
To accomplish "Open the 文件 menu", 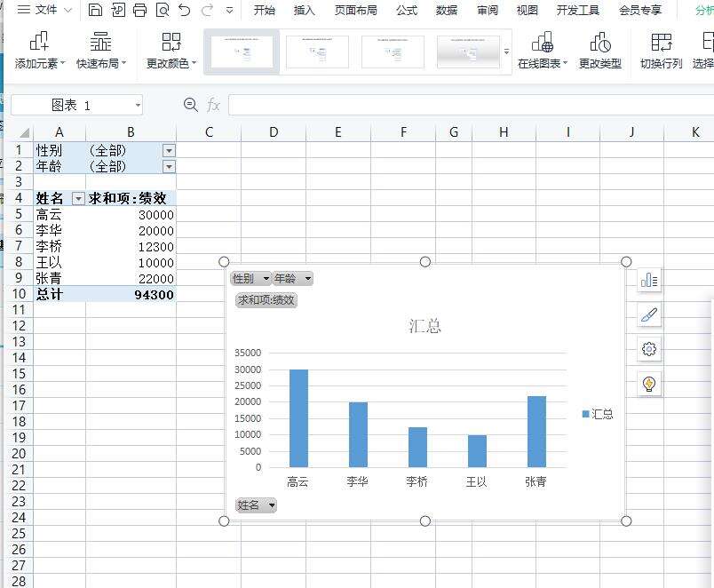I will 44,10.
